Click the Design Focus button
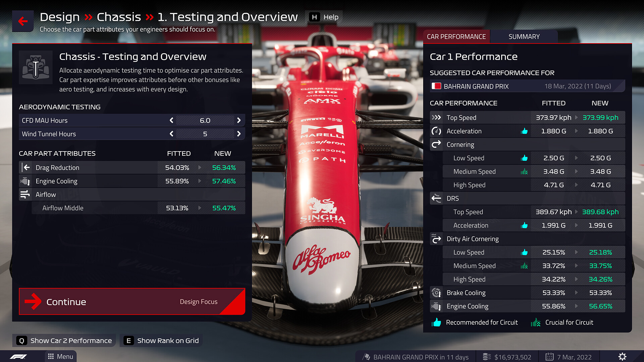This screenshot has height=362, width=644. (x=198, y=301)
